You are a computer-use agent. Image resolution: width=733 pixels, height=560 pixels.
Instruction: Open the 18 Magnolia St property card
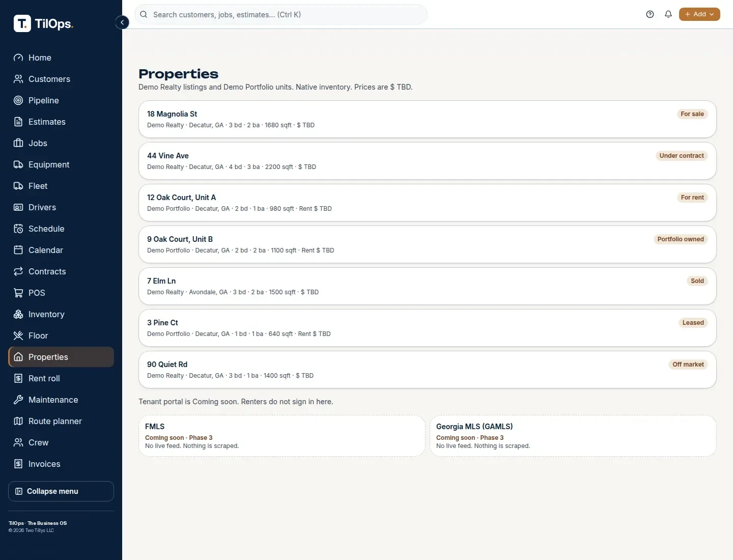tap(428, 119)
